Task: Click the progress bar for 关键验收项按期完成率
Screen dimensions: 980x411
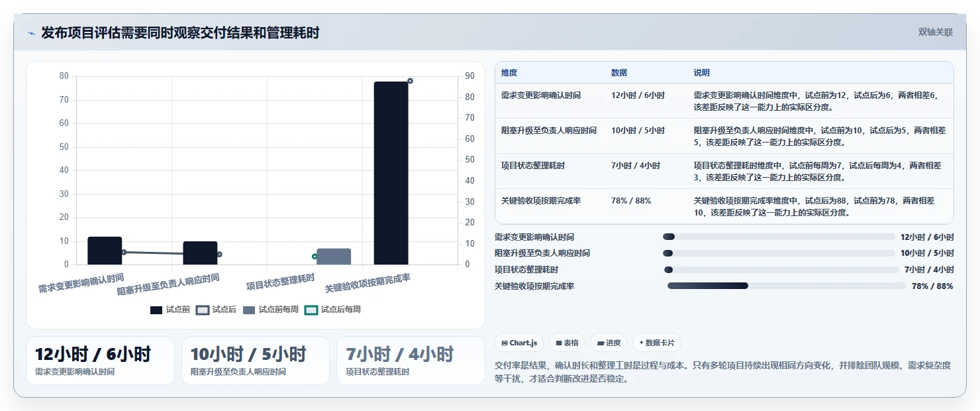Action: (787, 286)
